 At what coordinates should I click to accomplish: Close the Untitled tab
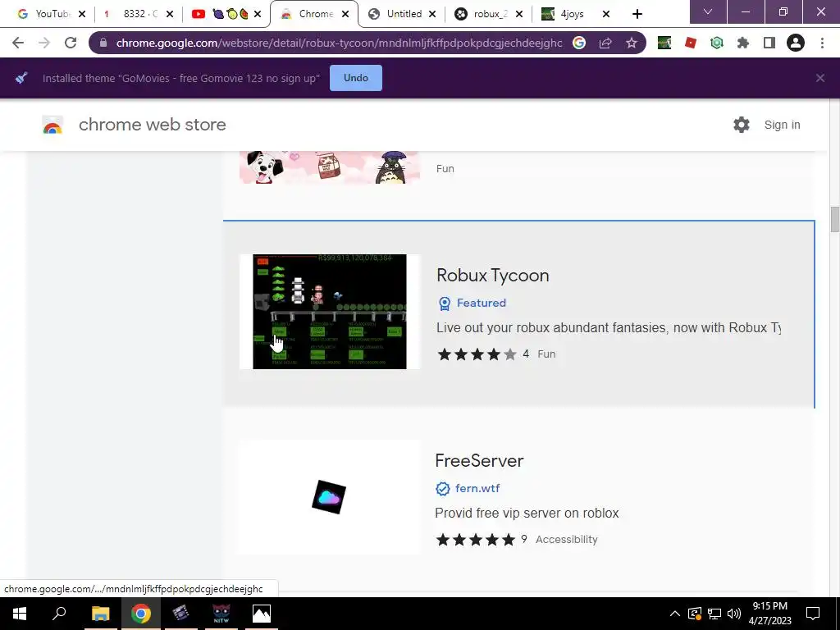point(432,14)
